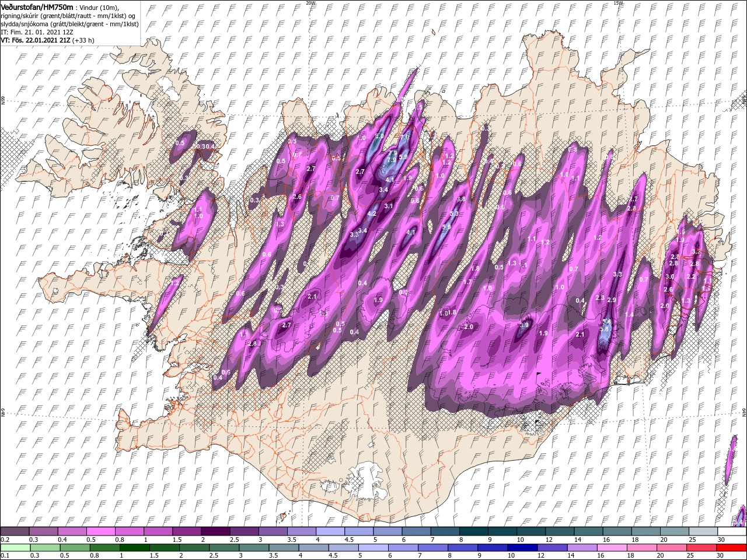
Task: Click the 7.9 precipitation value on map
Action: 392,160
